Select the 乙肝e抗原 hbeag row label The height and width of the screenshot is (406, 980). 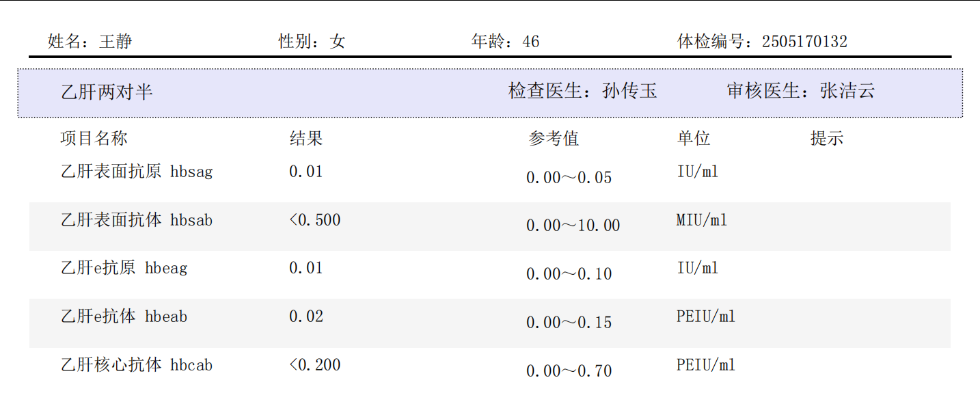[x=124, y=268]
